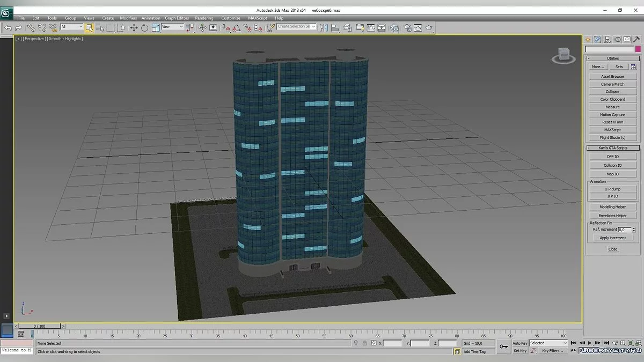Open the Create panel star tab
Image resolution: width=644 pixels, height=362 pixels.
click(x=588, y=39)
